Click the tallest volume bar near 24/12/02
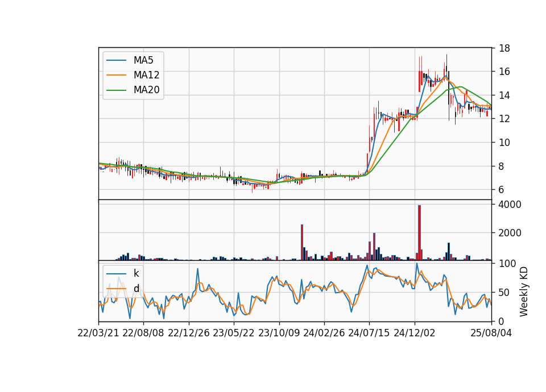This screenshot has width=546, height=392. [419, 233]
